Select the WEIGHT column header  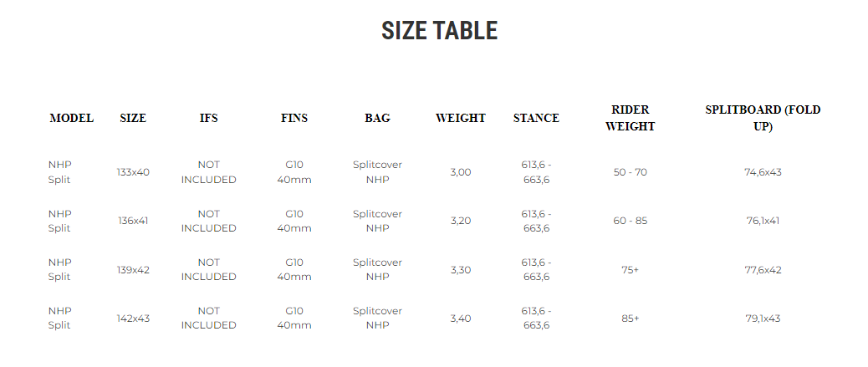click(x=461, y=118)
